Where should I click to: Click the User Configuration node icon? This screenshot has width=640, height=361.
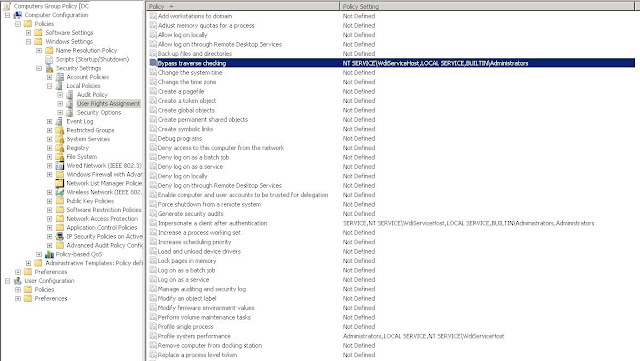[x=18, y=281]
